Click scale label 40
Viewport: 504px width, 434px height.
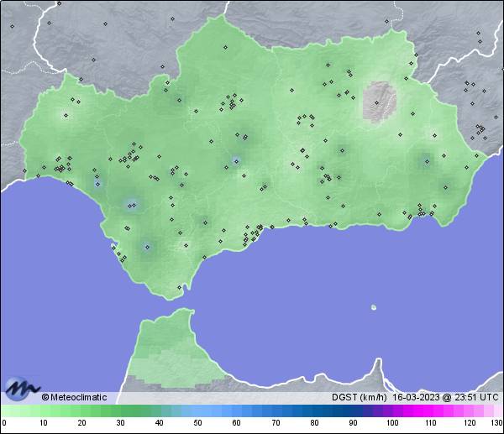pyautogui.click(x=159, y=423)
